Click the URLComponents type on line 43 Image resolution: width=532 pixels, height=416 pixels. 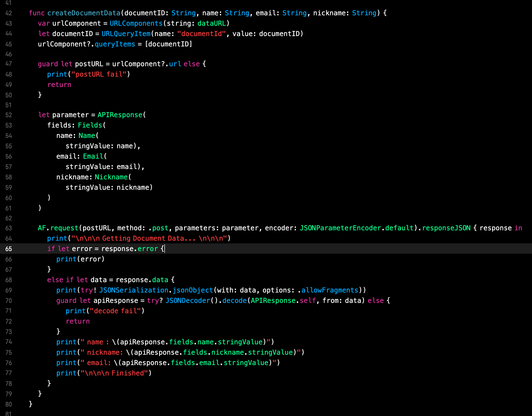(x=136, y=23)
